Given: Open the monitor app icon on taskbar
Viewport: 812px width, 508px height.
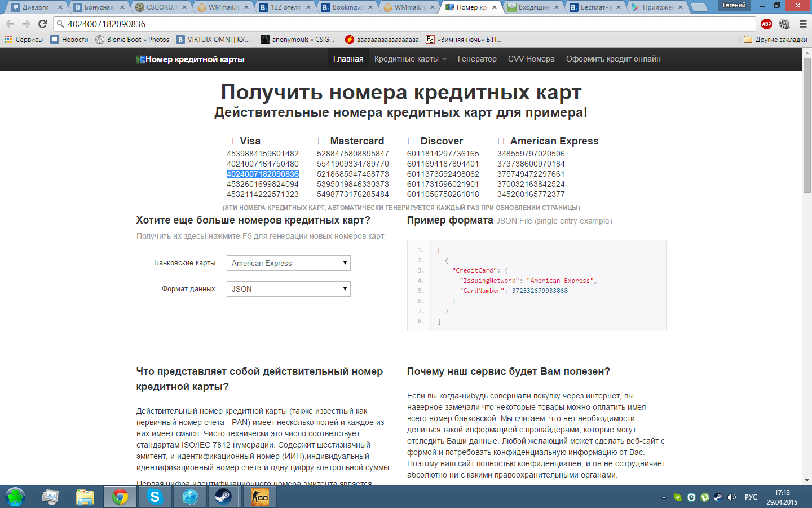Looking at the screenshot, I should [50, 497].
